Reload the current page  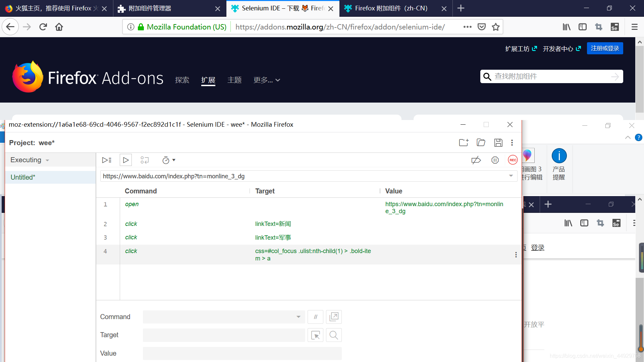pyautogui.click(x=43, y=27)
